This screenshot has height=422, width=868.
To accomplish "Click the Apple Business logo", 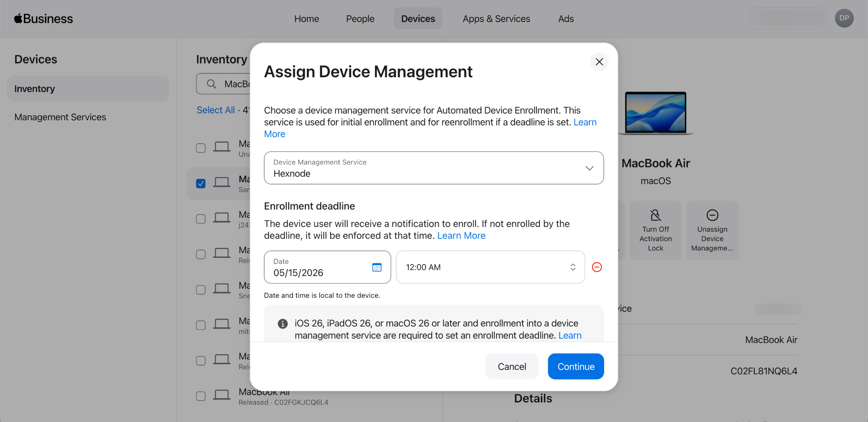I will [x=43, y=19].
